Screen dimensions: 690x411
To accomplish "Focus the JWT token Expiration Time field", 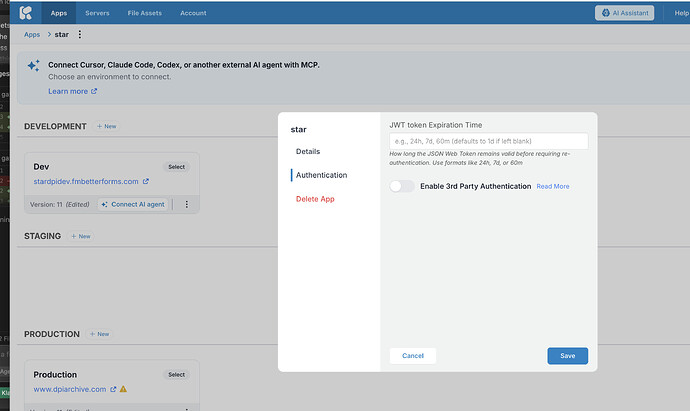I will tap(488, 141).
